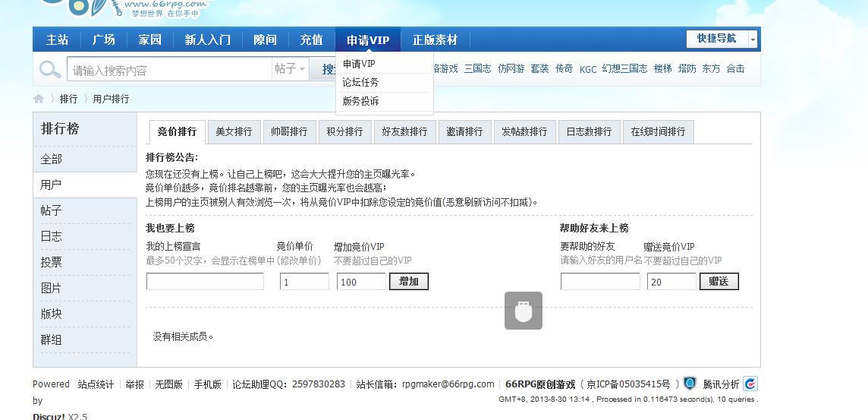This screenshot has width=868, height=420.
Task: Open 新人入门 in the nav bar
Action: pyautogui.click(x=208, y=40)
